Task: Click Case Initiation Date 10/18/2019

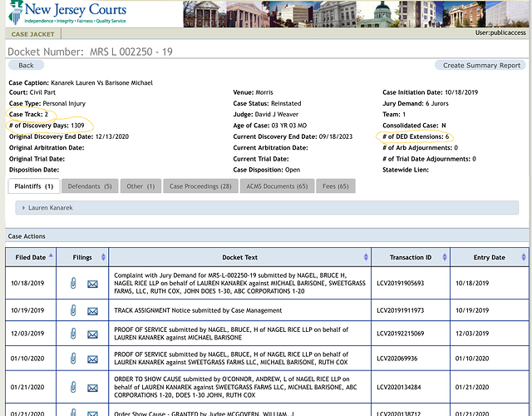Action: (x=431, y=92)
